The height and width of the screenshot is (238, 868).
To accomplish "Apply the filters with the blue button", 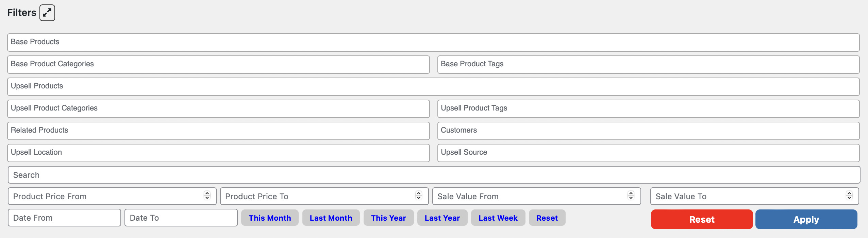I will tap(806, 219).
